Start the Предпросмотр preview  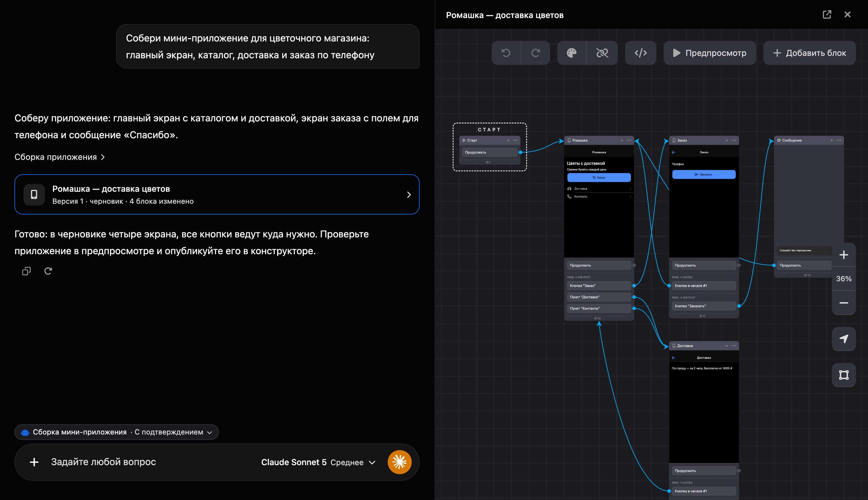(x=710, y=53)
